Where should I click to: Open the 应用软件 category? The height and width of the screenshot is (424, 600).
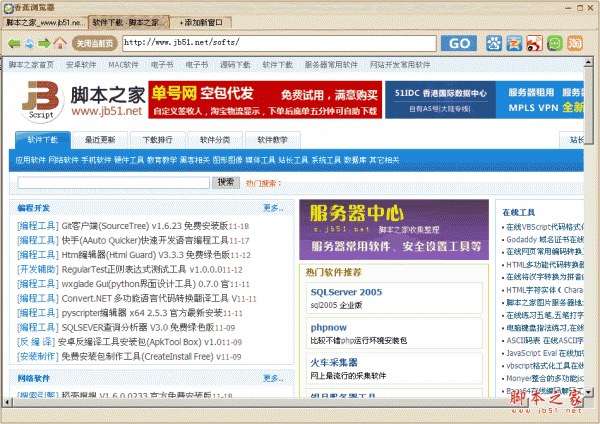(31, 160)
